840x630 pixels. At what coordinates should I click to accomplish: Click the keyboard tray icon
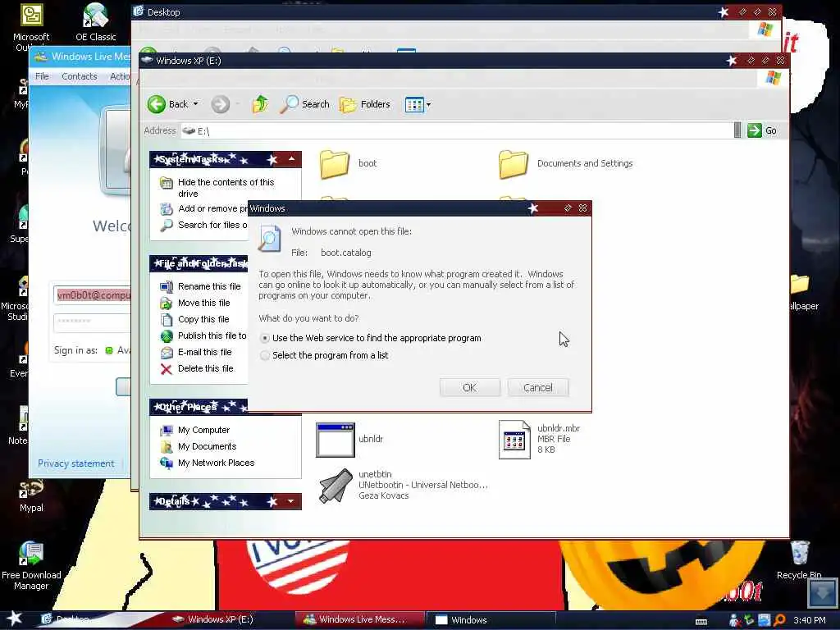click(x=701, y=622)
